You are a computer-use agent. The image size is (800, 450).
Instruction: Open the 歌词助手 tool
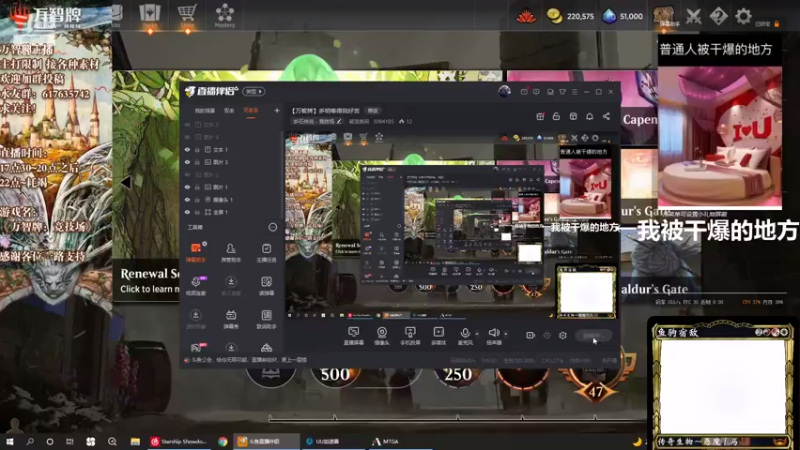pos(266,319)
